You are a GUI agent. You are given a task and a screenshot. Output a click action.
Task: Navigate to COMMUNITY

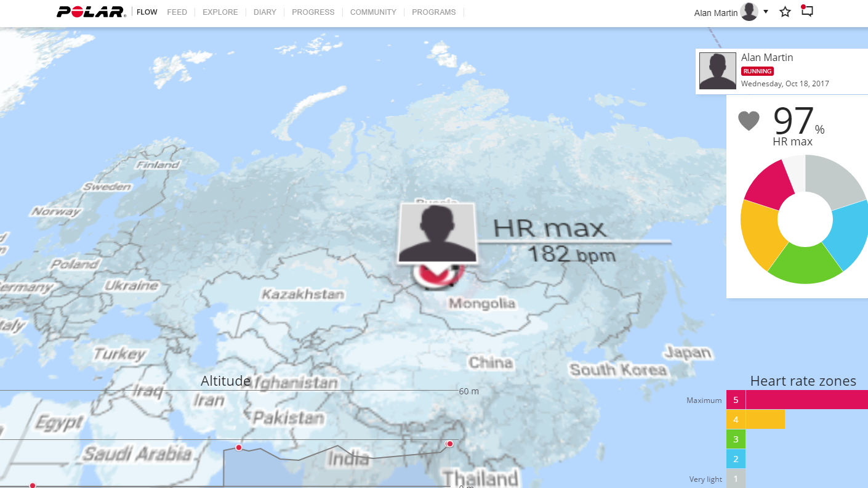pos(374,12)
